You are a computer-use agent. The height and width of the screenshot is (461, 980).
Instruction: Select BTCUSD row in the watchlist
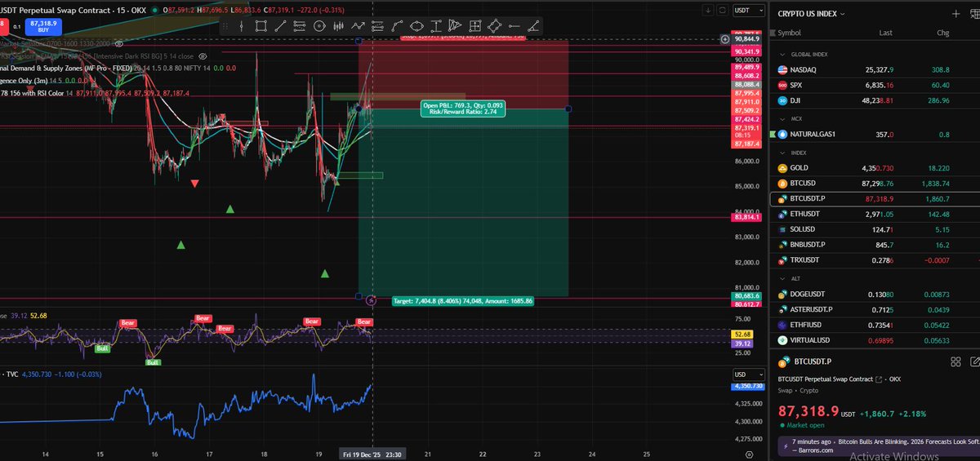(875, 183)
